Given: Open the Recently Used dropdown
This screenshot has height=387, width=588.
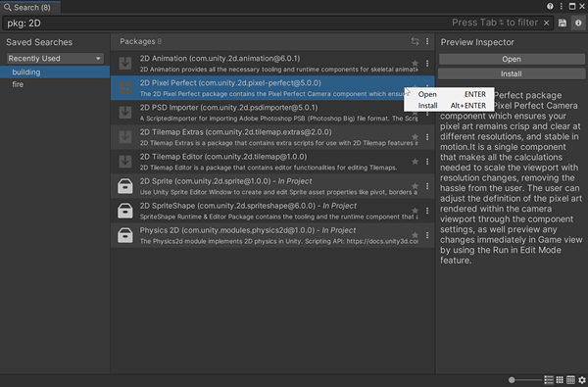Looking at the screenshot, I should coord(55,59).
